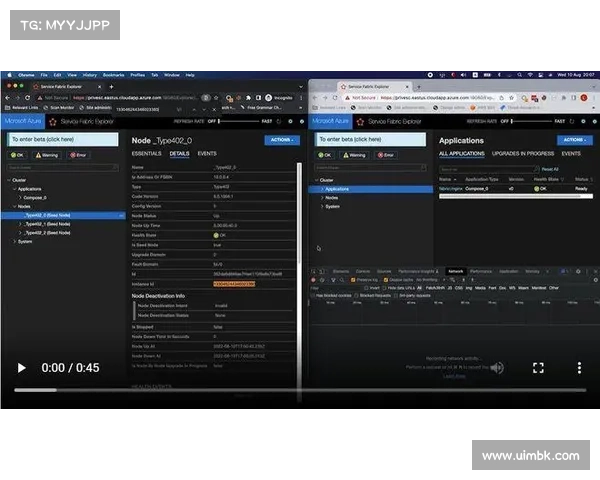
Task: Expand the Nodes tree item in right window
Action: click(x=321, y=197)
